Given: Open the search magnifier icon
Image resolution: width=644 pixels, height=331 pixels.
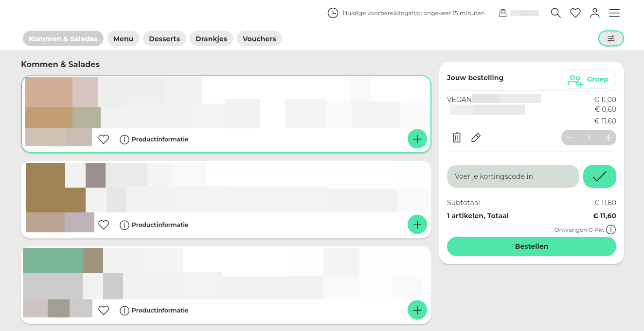Looking at the screenshot, I should click(555, 13).
